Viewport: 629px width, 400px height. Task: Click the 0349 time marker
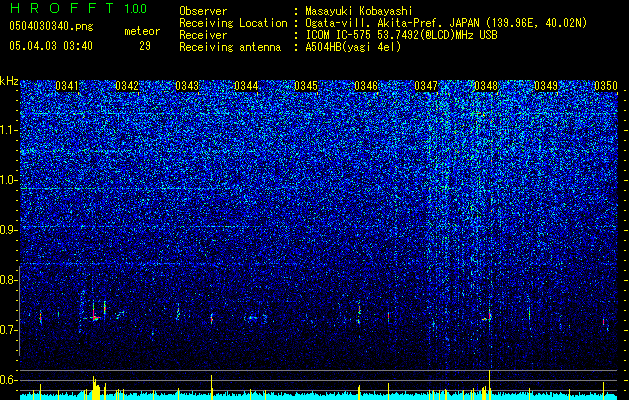[546, 86]
